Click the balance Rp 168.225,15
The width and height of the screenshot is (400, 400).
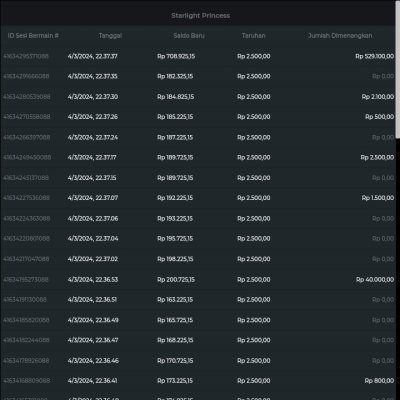[x=175, y=340]
